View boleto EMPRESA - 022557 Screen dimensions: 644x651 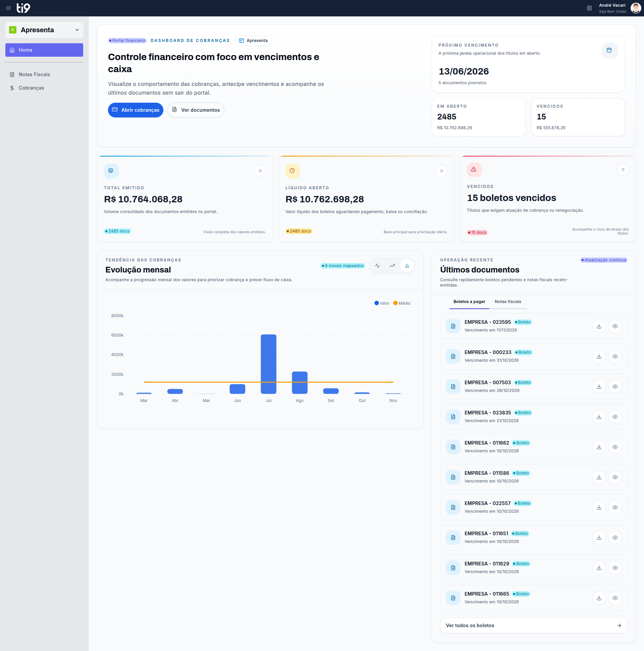pyautogui.click(x=615, y=507)
